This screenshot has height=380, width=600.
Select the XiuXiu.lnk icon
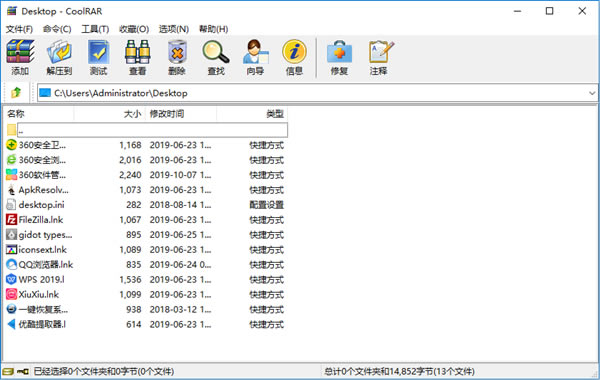pyautogui.click(x=11, y=294)
